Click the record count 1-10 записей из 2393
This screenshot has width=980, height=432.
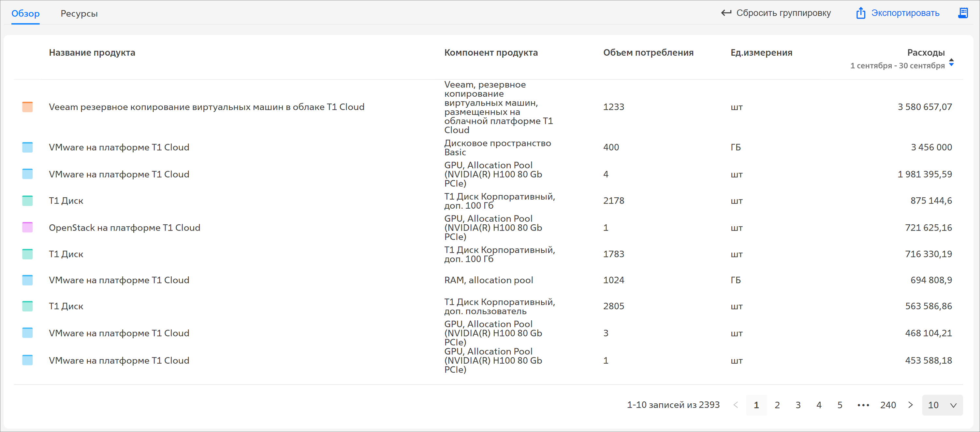(673, 405)
